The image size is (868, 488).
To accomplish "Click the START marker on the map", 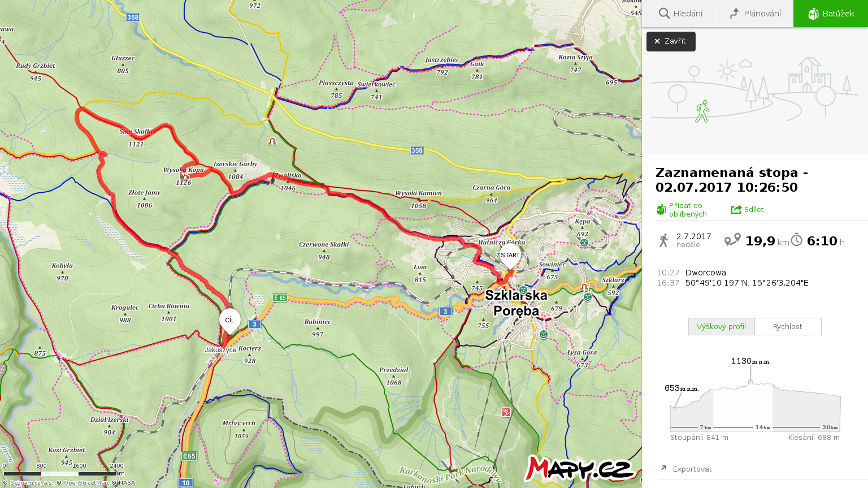I will point(510,256).
